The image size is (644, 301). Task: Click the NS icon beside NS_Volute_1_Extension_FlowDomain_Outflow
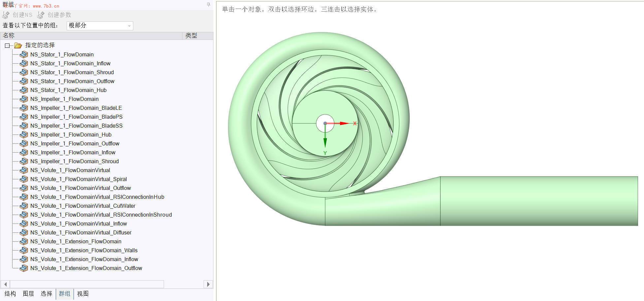pyautogui.click(x=23, y=268)
